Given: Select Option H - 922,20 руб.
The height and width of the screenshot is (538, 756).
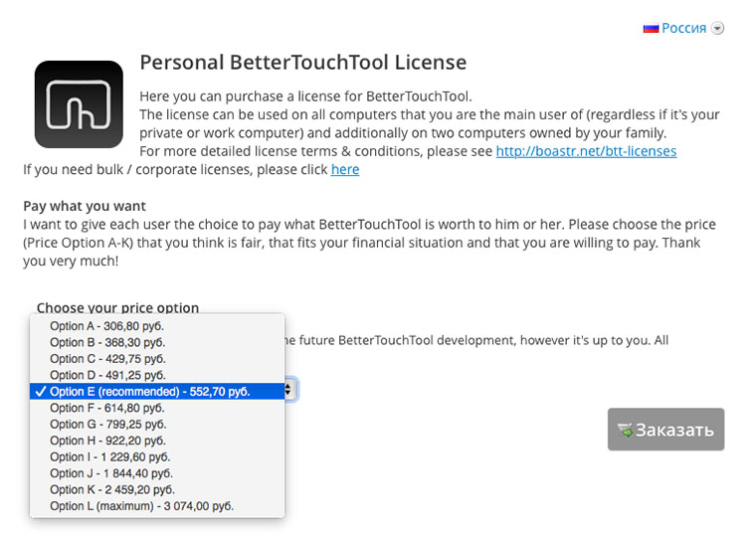Looking at the screenshot, I should (x=107, y=441).
